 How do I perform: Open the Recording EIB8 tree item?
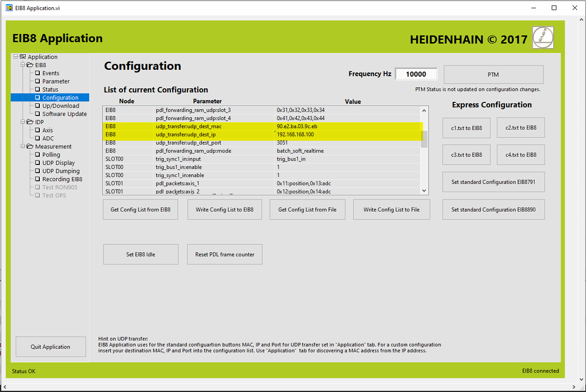(62, 179)
